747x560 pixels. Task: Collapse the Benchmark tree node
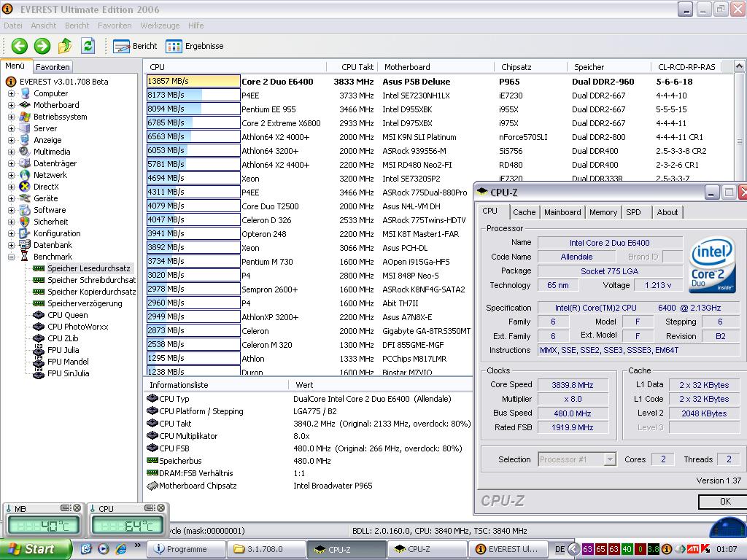11,257
